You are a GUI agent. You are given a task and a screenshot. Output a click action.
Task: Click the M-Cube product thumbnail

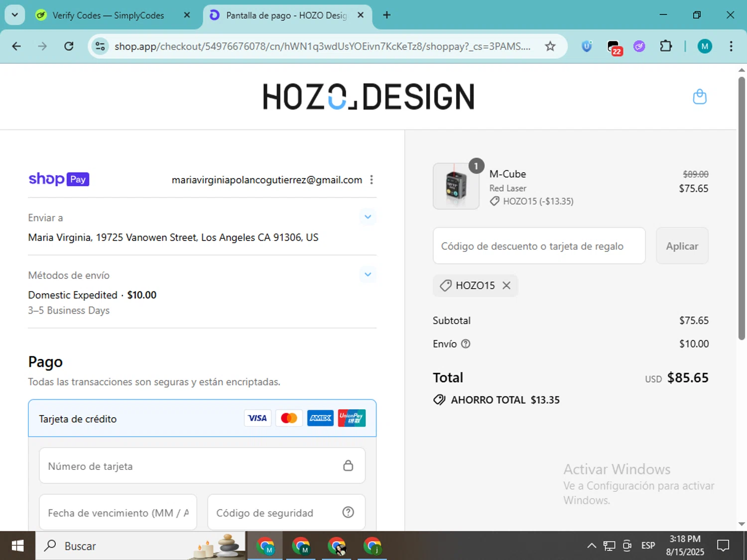[x=456, y=186]
